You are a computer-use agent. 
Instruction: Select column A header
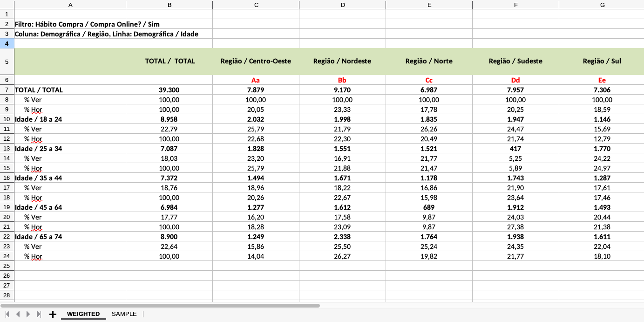pyautogui.click(x=70, y=5)
